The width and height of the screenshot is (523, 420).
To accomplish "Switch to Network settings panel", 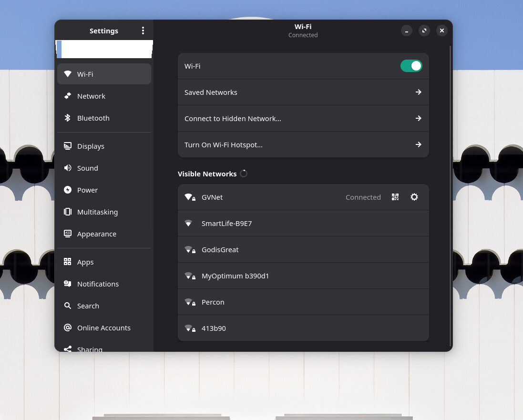I will [91, 96].
